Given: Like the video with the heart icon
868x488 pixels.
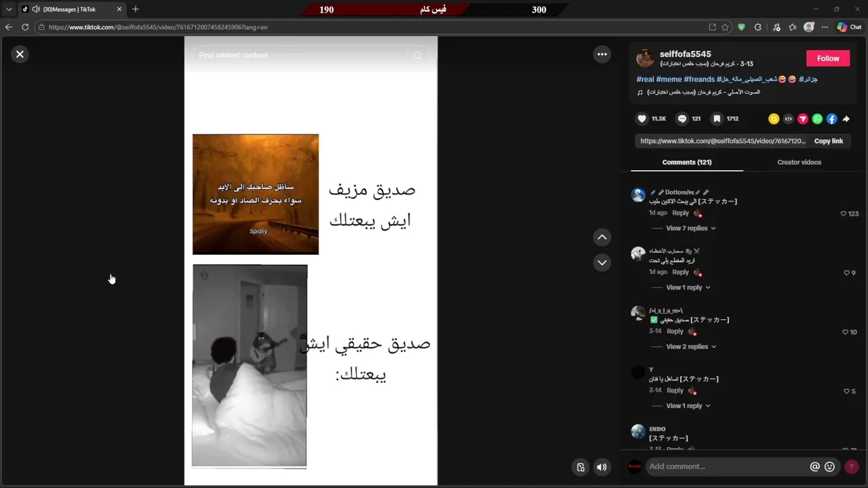Looking at the screenshot, I should pos(642,119).
